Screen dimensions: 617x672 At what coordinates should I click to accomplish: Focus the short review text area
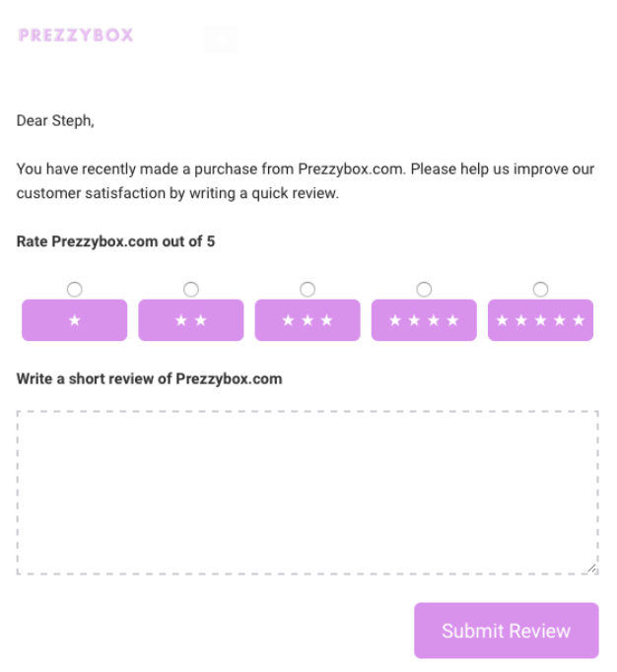pos(307,493)
